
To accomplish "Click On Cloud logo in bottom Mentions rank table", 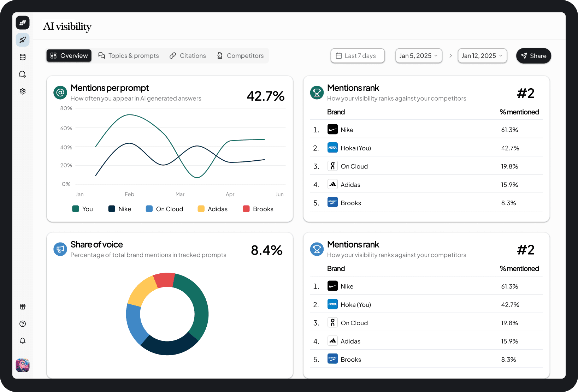I will click(x=332, y=322).
